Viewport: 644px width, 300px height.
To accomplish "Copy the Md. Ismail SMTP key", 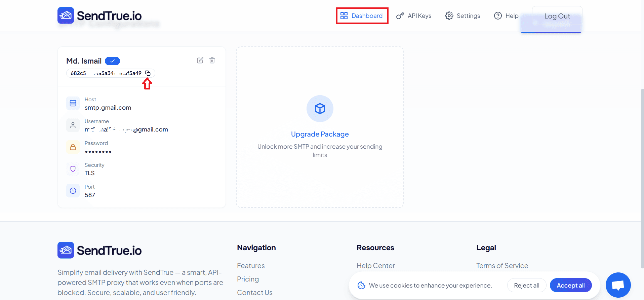I will point(148,73).
